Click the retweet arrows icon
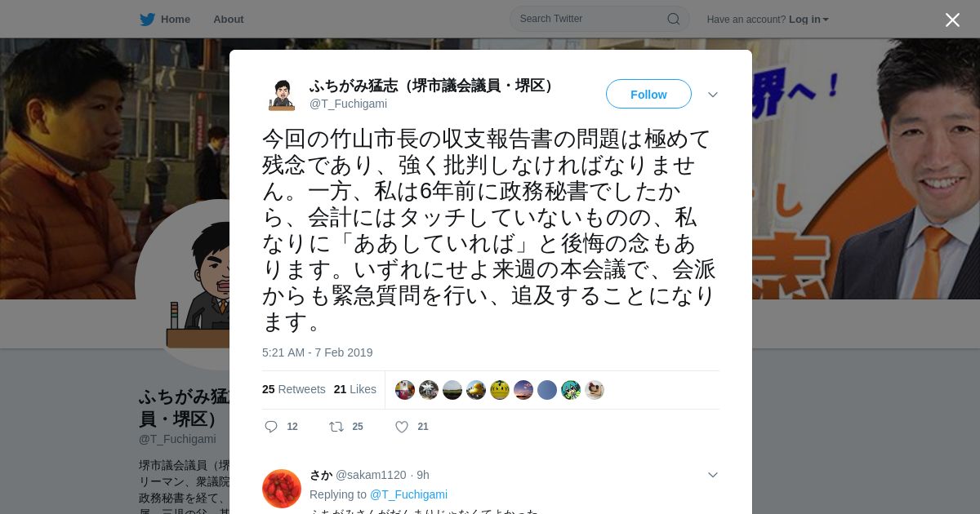 pyautogui.click(x=336, y=427)
